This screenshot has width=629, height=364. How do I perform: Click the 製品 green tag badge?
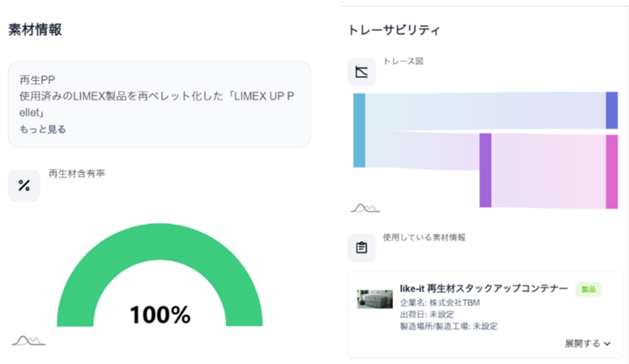(588, 289)
